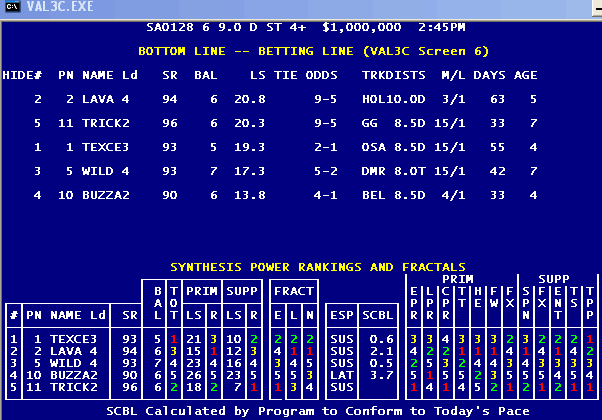Image resolution: width=602 pixels, height=420 pixels.
Task: Click the BOTTOM LINE -- BETTING LINE heading
Action: tap(313, 51)
